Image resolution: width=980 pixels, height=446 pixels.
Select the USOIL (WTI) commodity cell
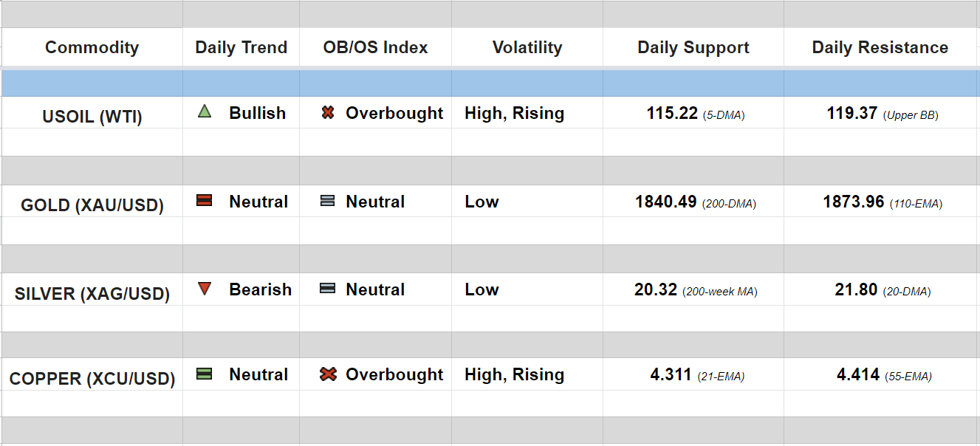[92, 116]
